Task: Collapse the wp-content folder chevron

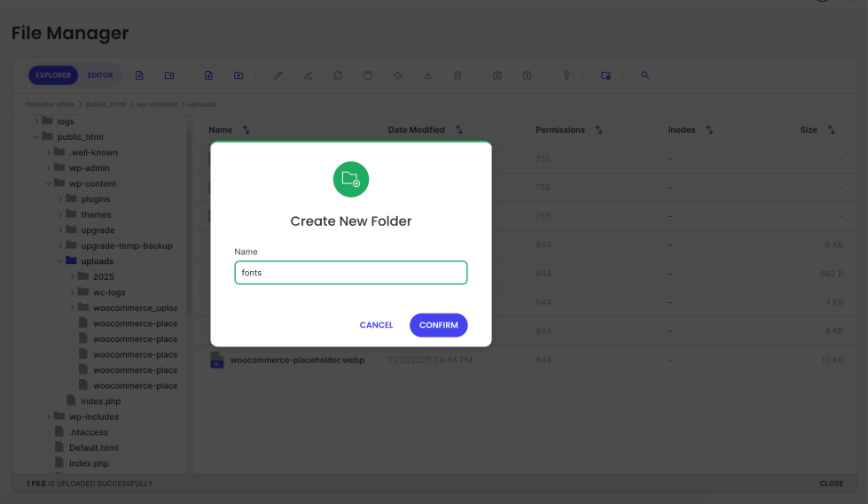Action: [x=49, y=183]
